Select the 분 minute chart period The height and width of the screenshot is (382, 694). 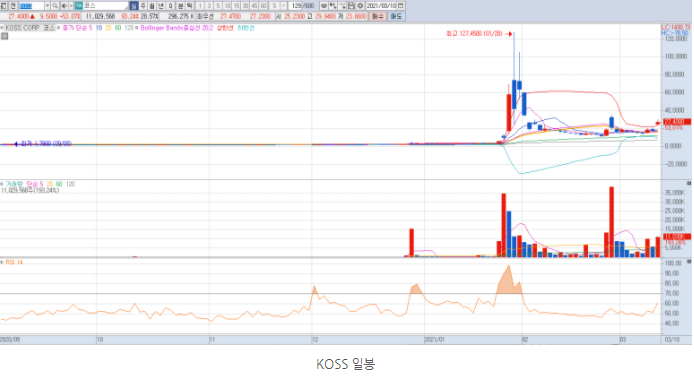[180, 6]
